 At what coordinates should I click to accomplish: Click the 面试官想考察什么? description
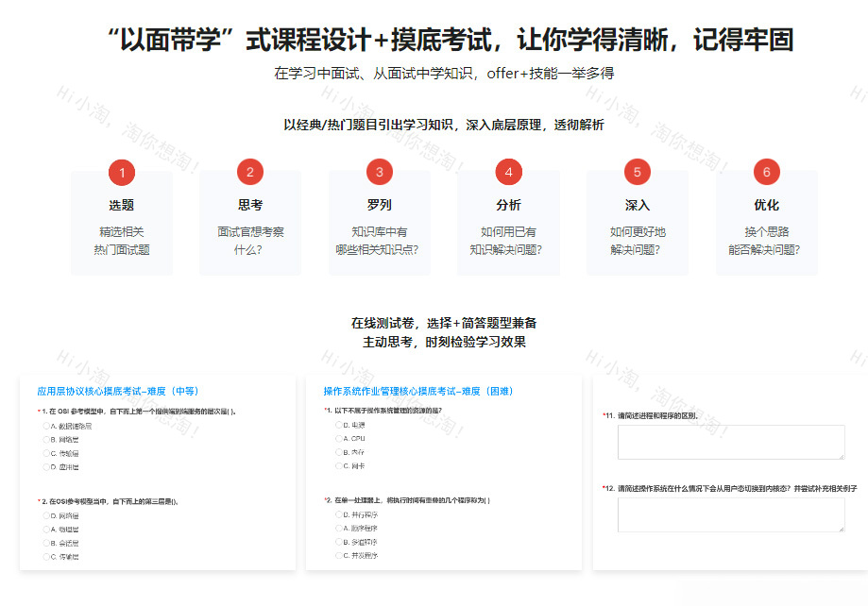coord(250,241)
